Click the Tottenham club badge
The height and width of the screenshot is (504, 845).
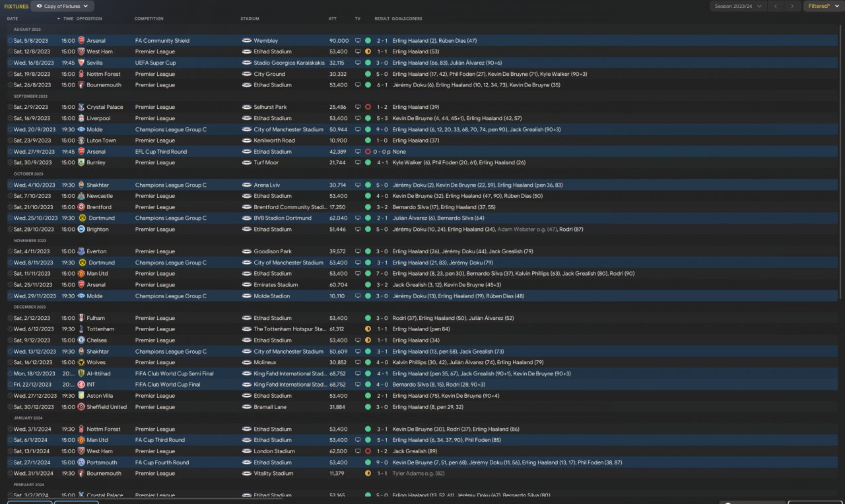point(81,329)
